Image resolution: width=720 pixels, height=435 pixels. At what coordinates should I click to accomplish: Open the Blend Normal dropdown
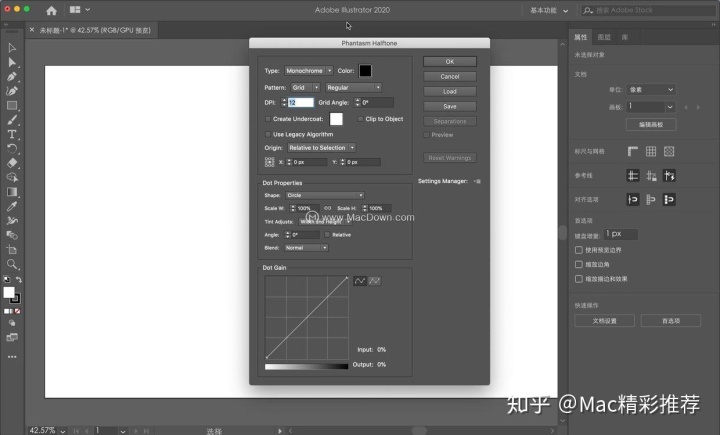click(306, 248)
